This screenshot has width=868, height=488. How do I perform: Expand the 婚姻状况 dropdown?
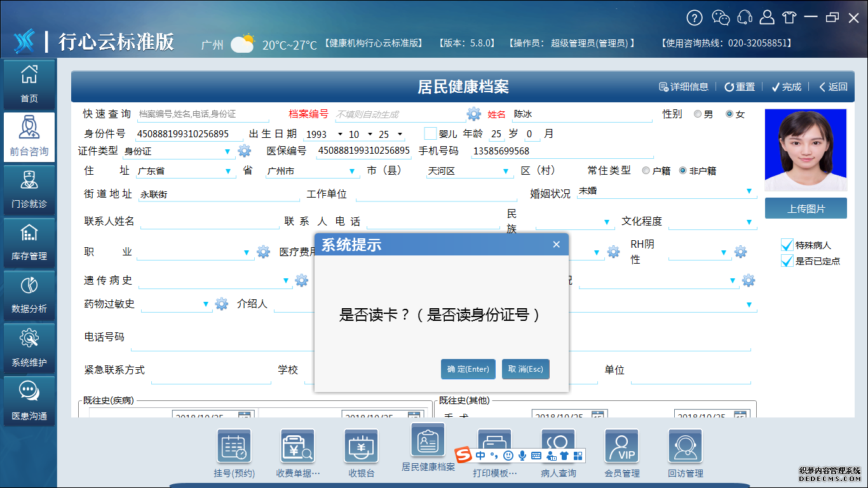749,191
